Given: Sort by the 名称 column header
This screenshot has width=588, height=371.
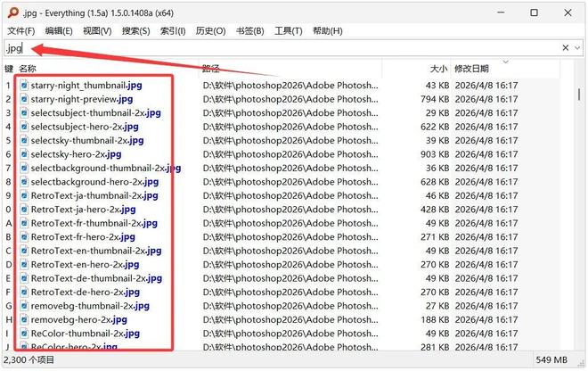Looking at the screenshot, I should pos(28,69).
